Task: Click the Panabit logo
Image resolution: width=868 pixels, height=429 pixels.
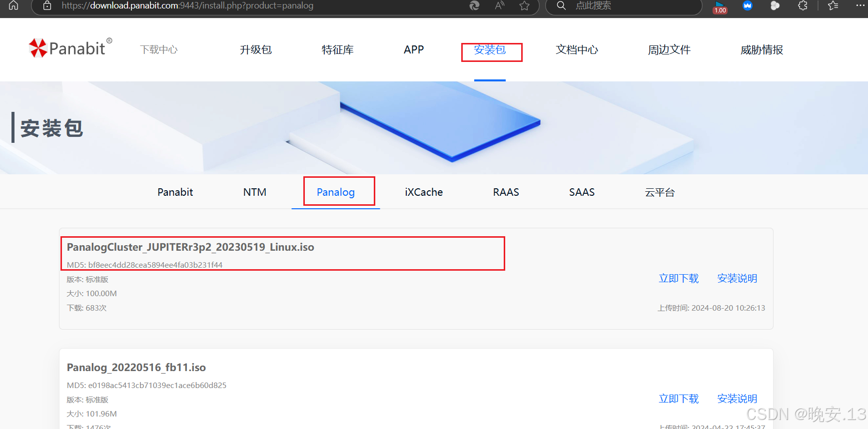Action: pyautogui.click(x=70, y=48)
